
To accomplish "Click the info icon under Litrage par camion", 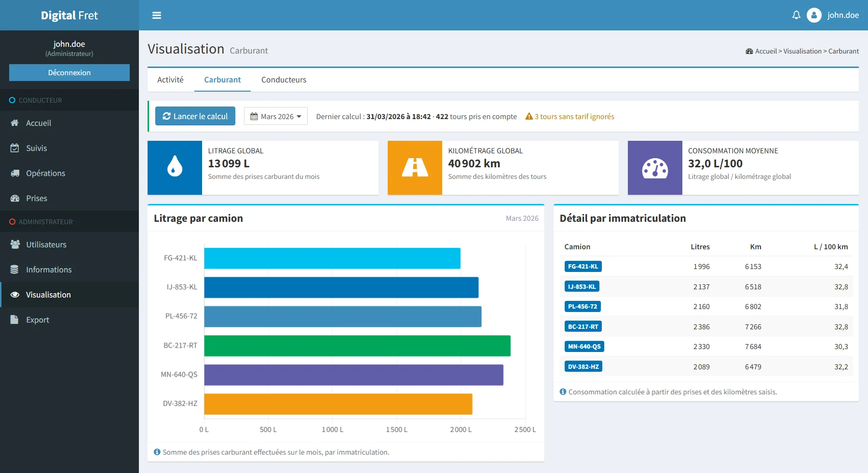I will (157, 452).
